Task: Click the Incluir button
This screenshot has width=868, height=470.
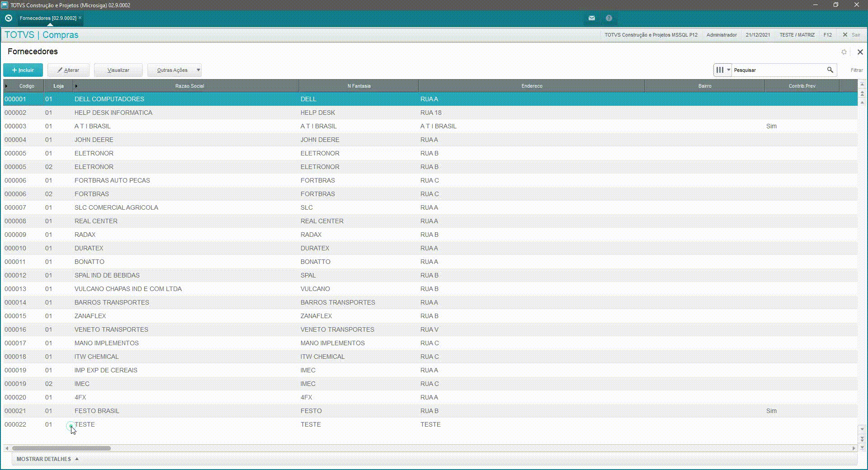Action: coord(23,70)
